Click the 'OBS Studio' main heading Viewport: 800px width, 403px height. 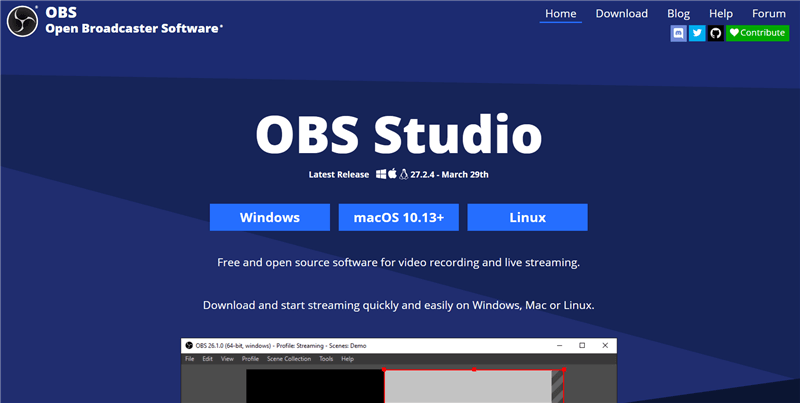pyautogui.click(x=398, y=134)
